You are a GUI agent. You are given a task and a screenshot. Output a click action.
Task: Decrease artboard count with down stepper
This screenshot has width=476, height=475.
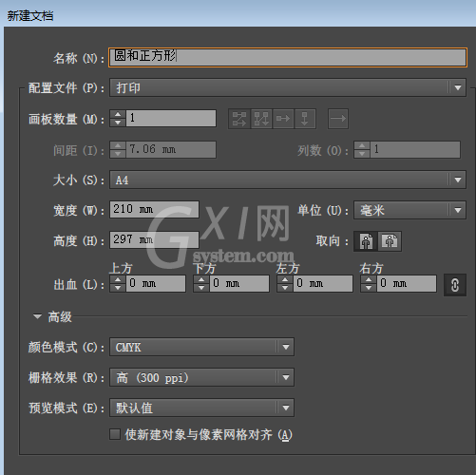[118, 123]
